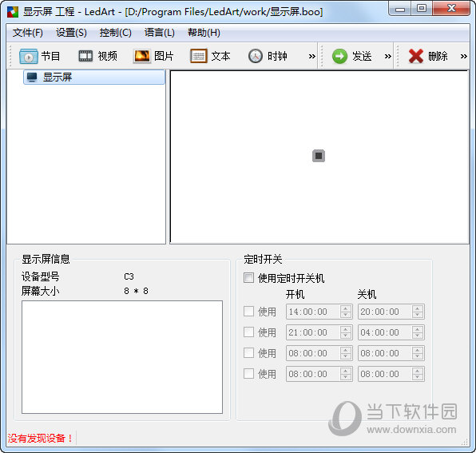Viewport: 476px width, 453px height.
Task: Click the 关机 column header
Action: [x=367, y=294]
